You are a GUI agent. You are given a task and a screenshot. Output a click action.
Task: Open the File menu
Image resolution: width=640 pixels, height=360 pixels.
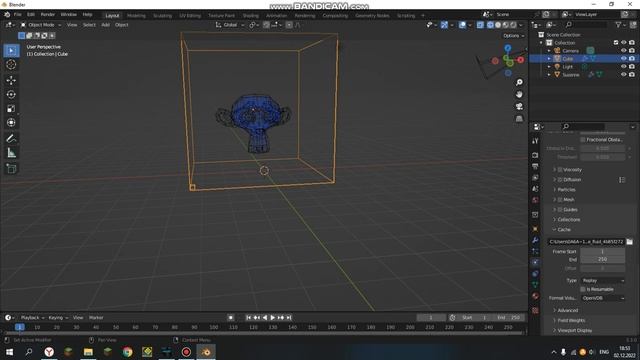(18, 14)
